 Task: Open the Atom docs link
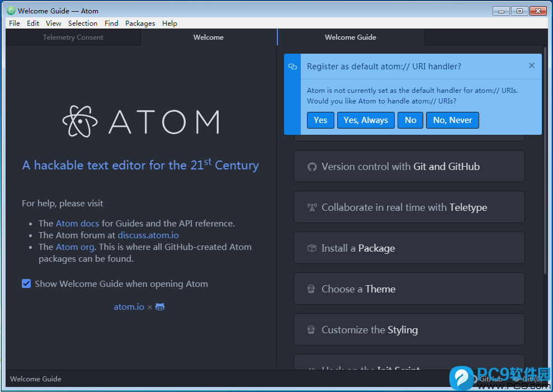tap(78, 223)
